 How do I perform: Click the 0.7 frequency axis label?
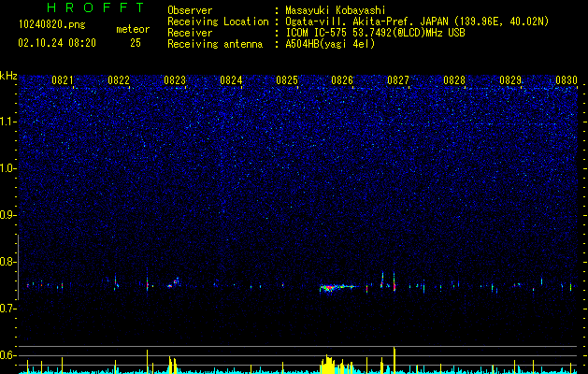coord(8,309)
